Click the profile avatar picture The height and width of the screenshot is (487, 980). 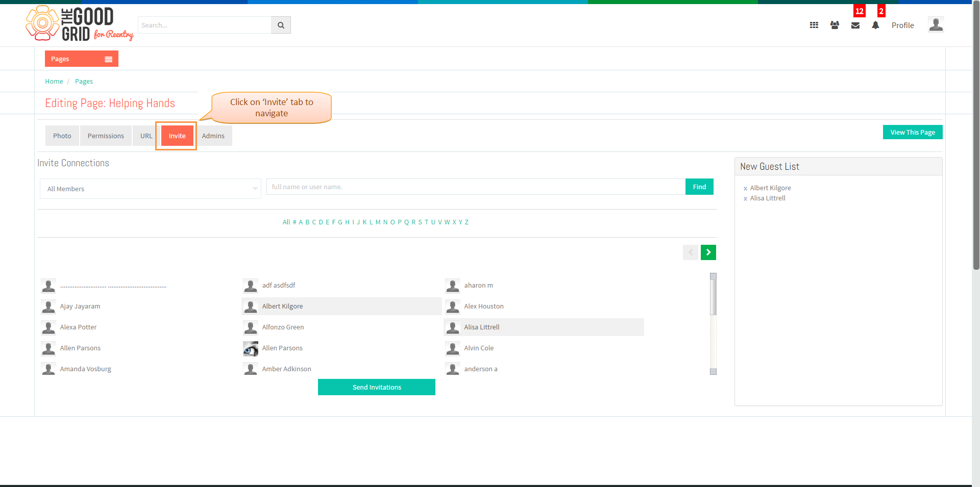[x=936, y=24]
